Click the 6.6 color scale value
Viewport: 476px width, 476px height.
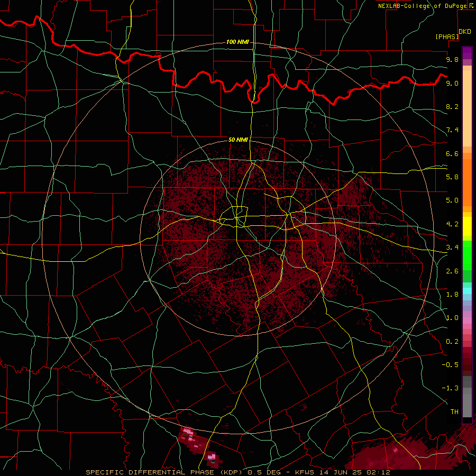452,153
